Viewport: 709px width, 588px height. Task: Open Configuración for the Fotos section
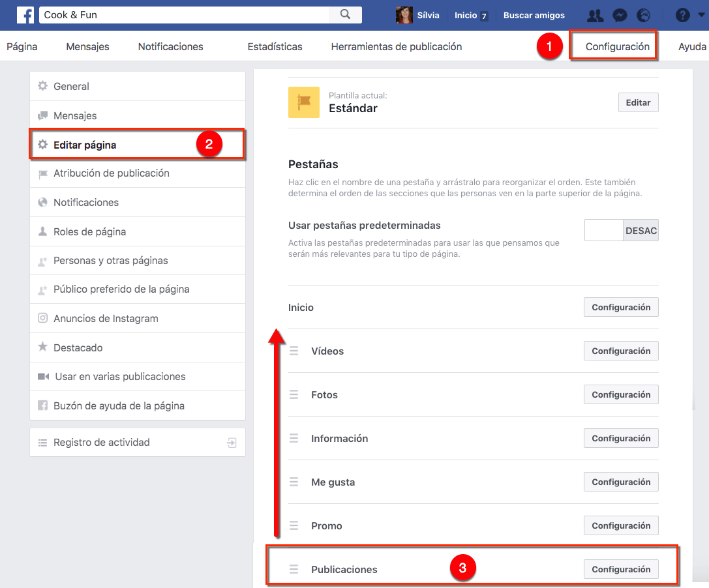[x=620, y=394]
